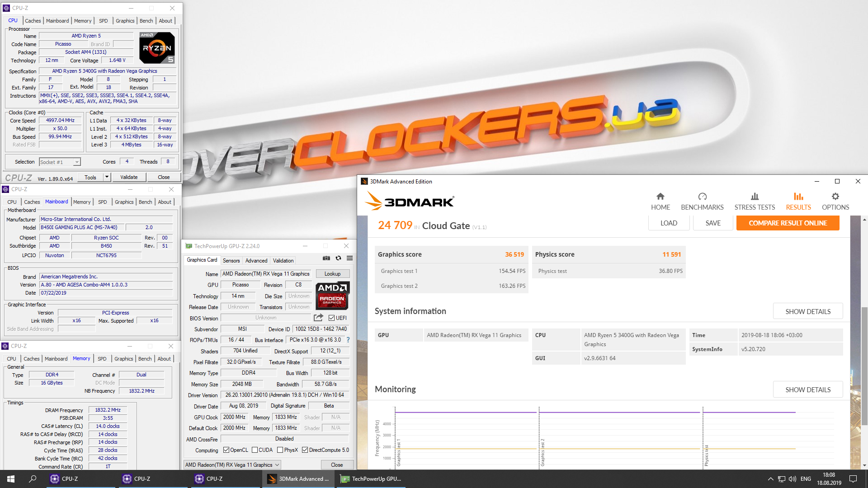Click the Core Speed value 4997.04 MHz

60,120
